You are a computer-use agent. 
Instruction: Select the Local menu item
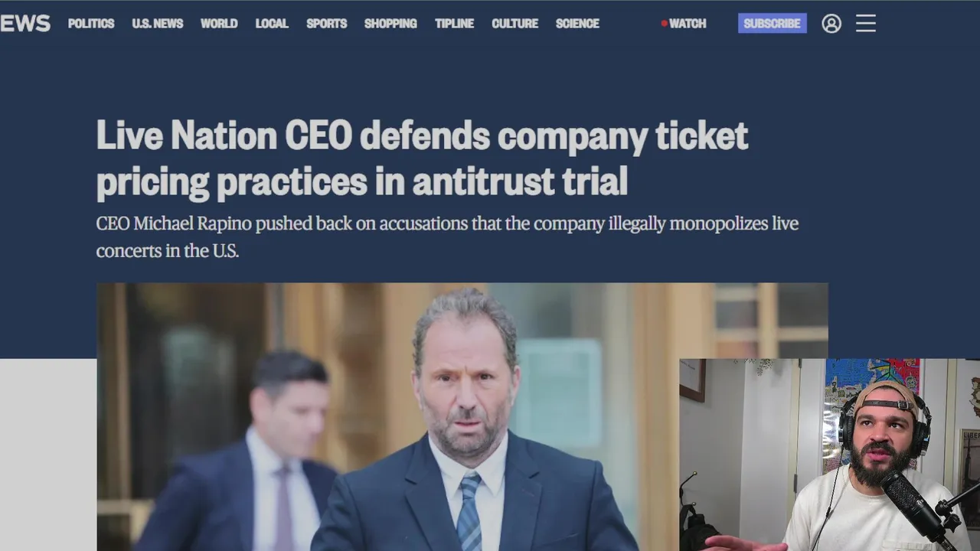[x=272, y=24]
